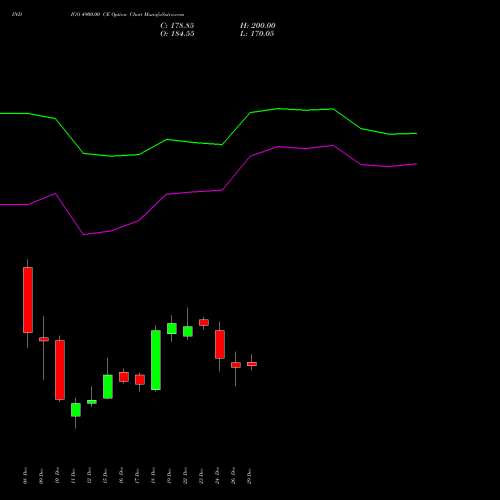500x500 pixels.
Task: Select the 23 Dec date label
Action: click(202, 476)
